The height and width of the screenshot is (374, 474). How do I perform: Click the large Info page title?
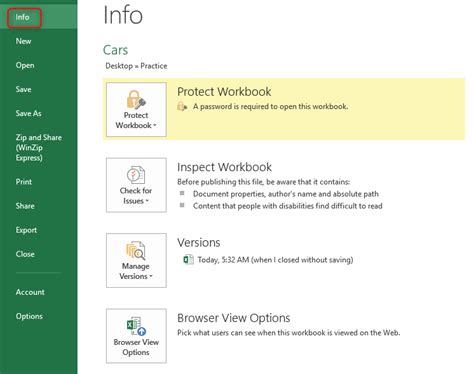(123, 15)
